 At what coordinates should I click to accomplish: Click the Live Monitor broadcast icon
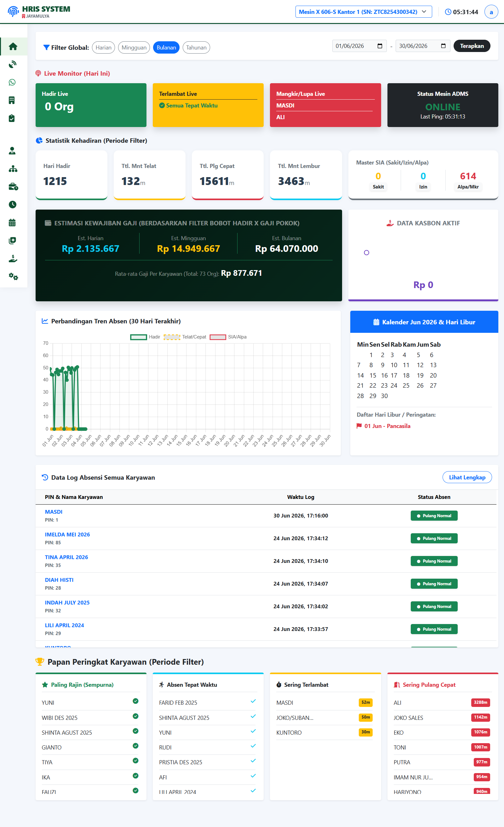click(38, 73)
